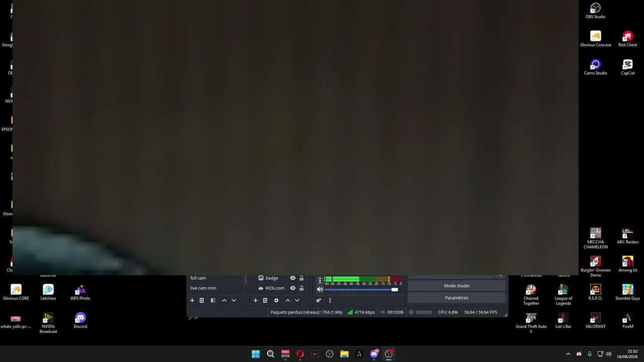Launch League of Legends desktop icon
The width and height of the screenshot is (644, 362).
563,295
